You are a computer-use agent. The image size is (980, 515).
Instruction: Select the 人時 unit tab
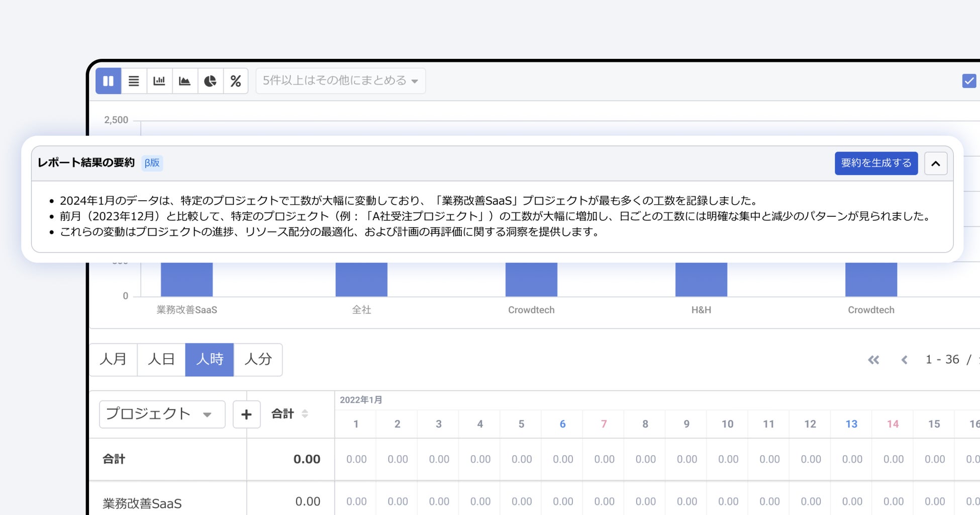pyautogui.click(x=210, y=359)
